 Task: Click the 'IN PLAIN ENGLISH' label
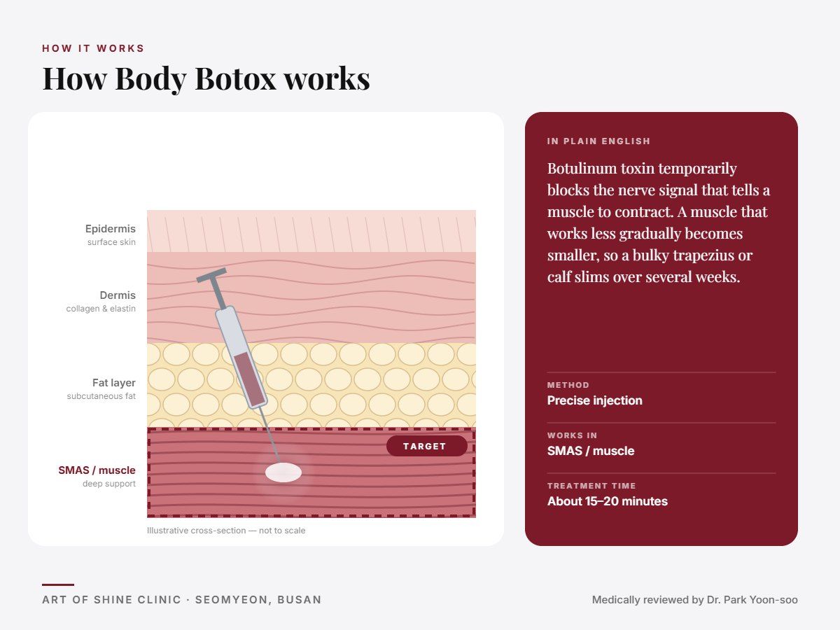[x=598, y=141]
